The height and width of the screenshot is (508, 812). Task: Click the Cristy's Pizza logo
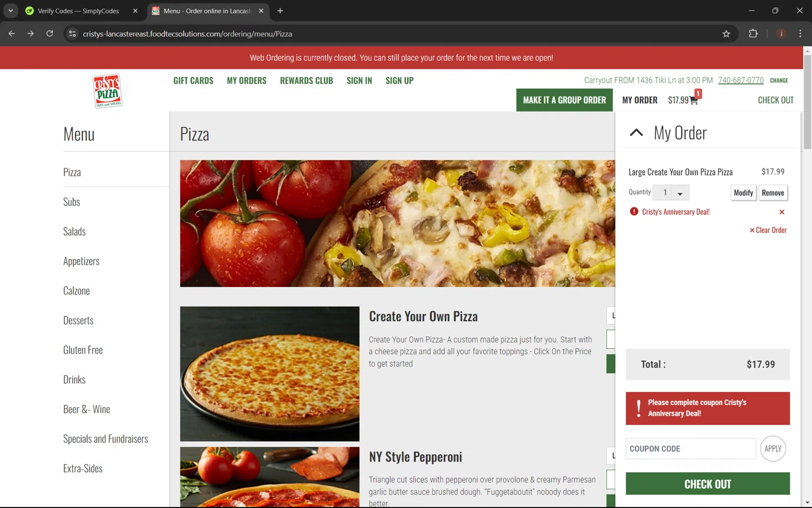(x=108, y=90)
